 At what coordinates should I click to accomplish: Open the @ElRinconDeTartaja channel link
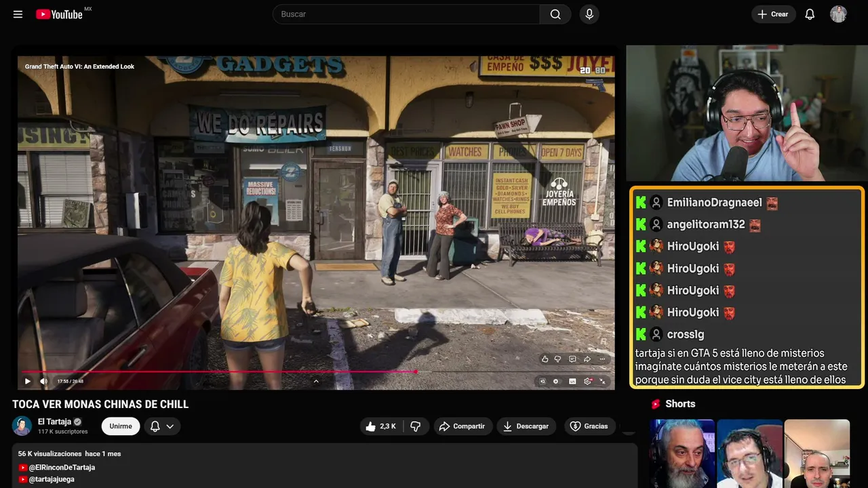(62, 468)
